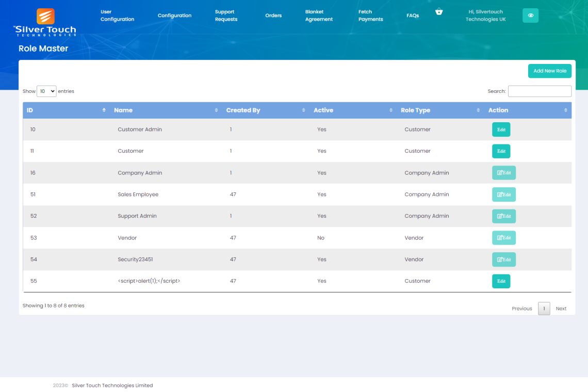Image resolution: width=588 pixels, height=392 pixels.
Task: Click the Role Type header label
Action: pyautogui.click(x=416, y=110)
